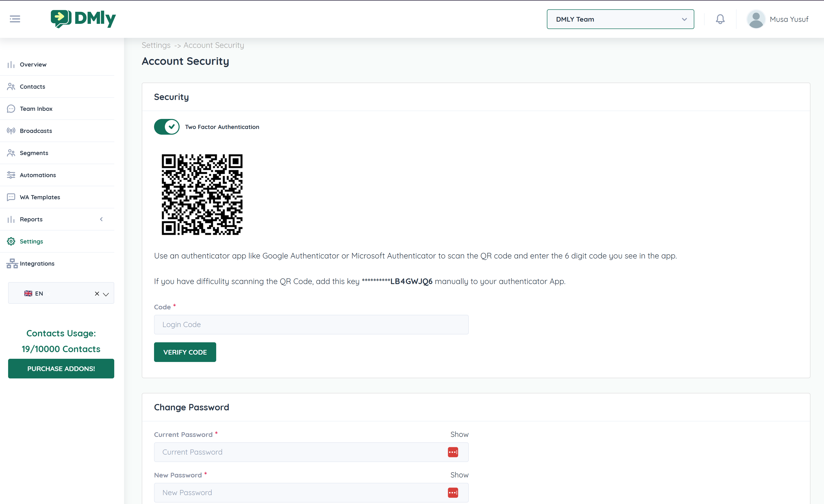
Task: Open WA Templates menu item
Action: (40, 197)
